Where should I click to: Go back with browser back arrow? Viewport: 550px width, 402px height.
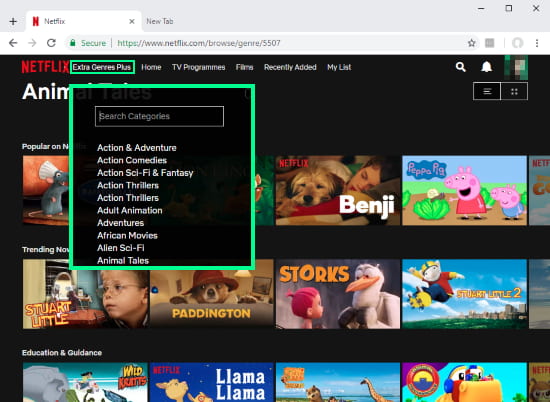coord(13,43)
